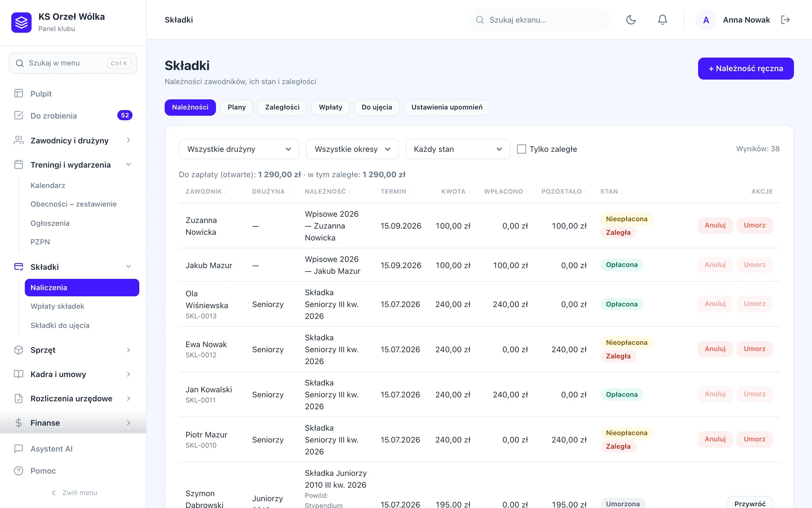812x508 pixels.
Task: Switch to the Zaległości tab
Action: coord(282,107)
